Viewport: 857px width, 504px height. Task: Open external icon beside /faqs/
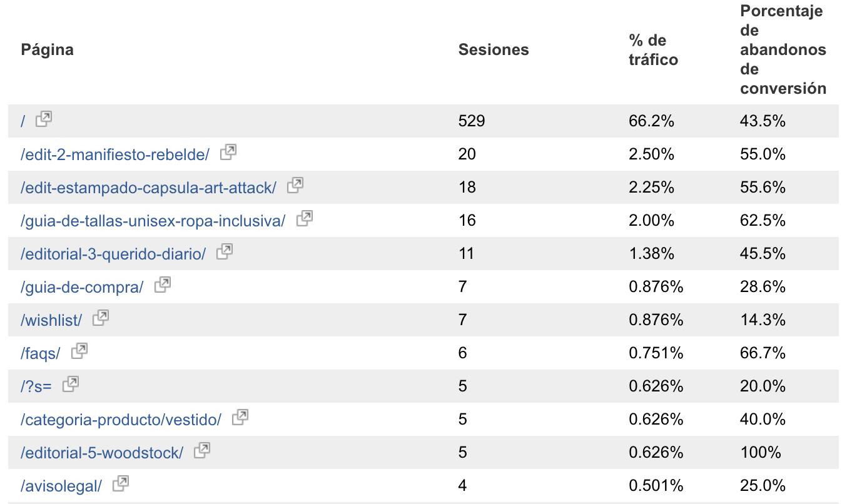[x=79, y=351]
